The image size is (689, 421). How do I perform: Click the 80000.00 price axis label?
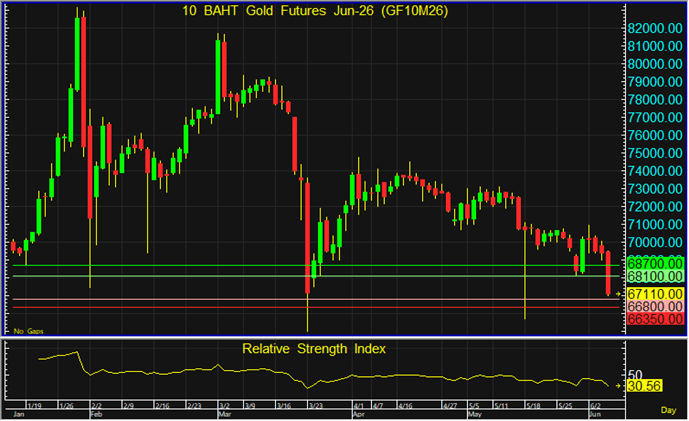pyautogui.click(x=655, y=64)
